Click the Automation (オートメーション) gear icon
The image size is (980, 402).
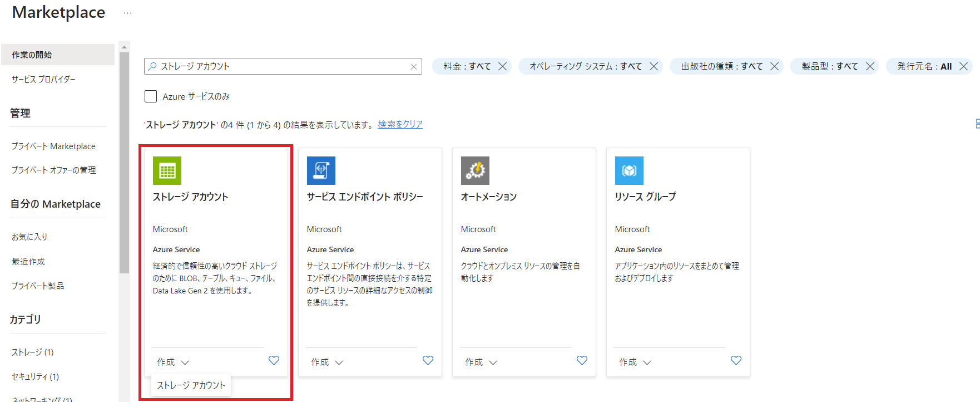475,170
